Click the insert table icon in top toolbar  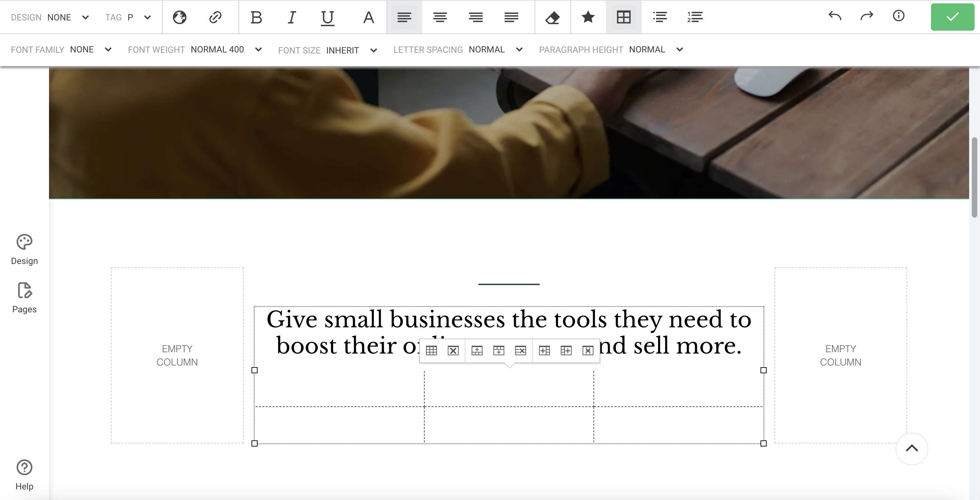pos(624,17)
